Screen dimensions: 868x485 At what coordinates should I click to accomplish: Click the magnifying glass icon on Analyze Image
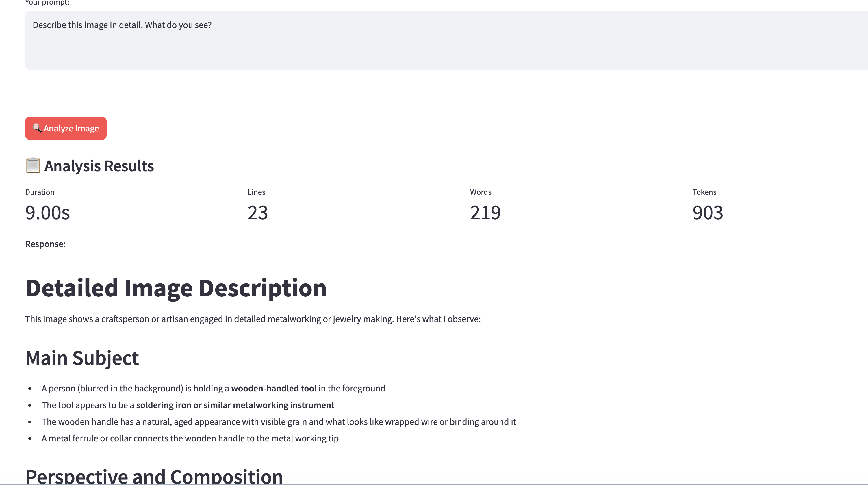pyautogui.click(x=37, y=128)
